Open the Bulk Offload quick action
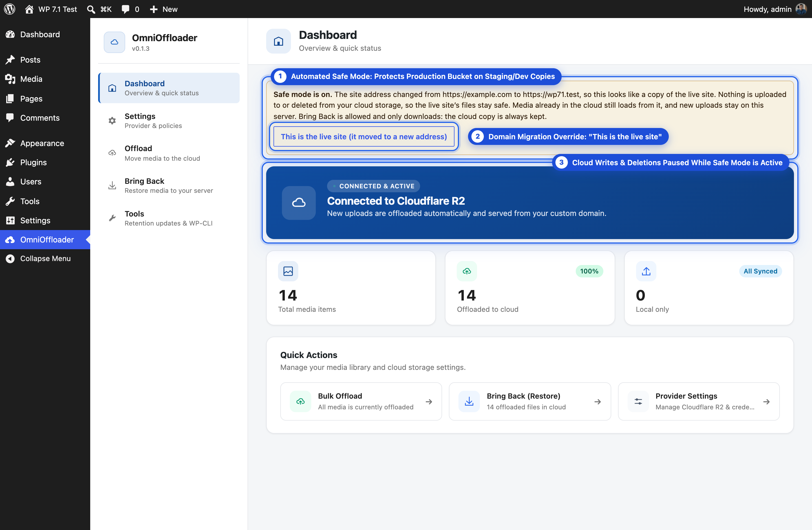Viewport: 812px width, 530px height. [x=361, y=401]
